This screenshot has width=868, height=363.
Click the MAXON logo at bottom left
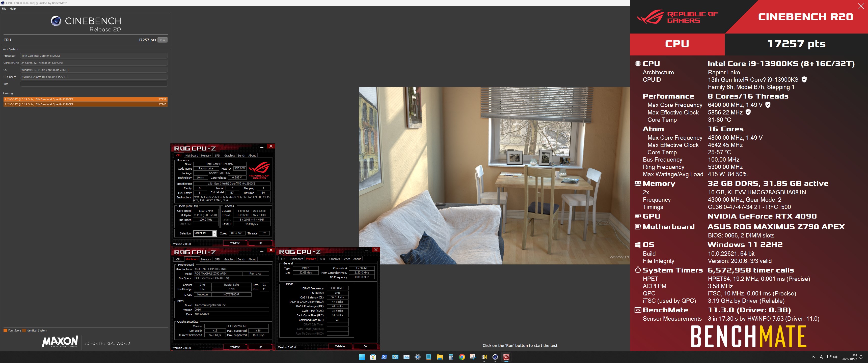(x=60, y=342)
